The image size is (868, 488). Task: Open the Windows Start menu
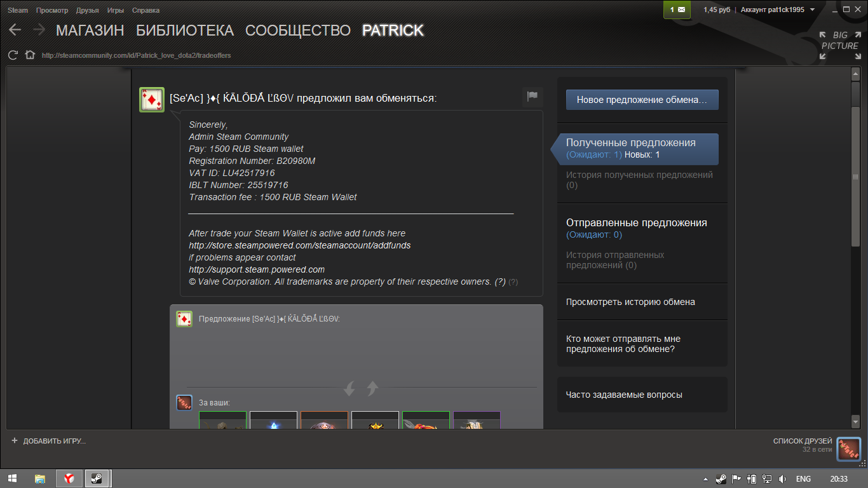pyautogui.click(x=13, y=478)
